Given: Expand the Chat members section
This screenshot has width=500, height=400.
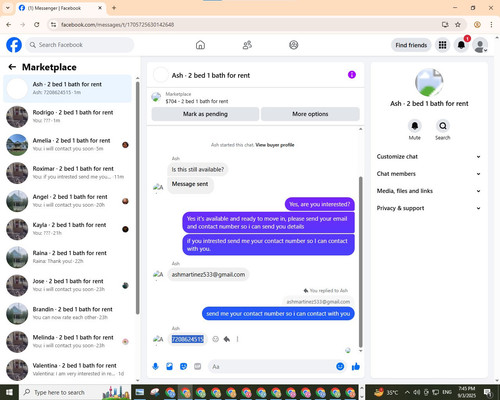Looking at the screenshot, I should (429, 174).
